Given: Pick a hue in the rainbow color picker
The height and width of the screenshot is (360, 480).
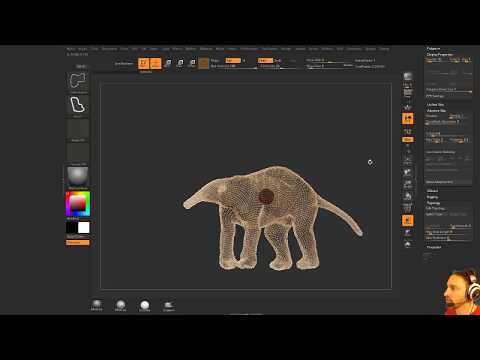Looking at the screenshot, I should tap(78, 204).
